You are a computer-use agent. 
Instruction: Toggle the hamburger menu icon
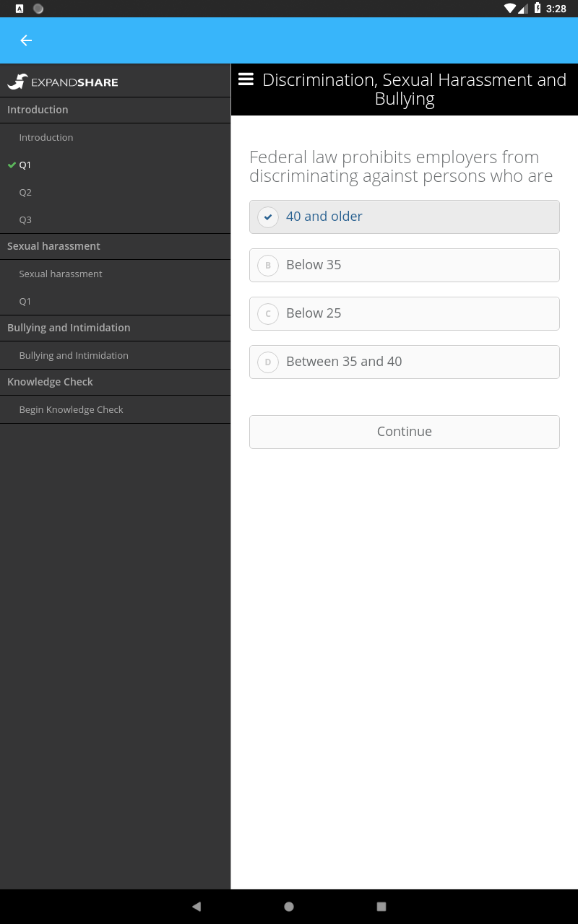[x=246, y=79]
